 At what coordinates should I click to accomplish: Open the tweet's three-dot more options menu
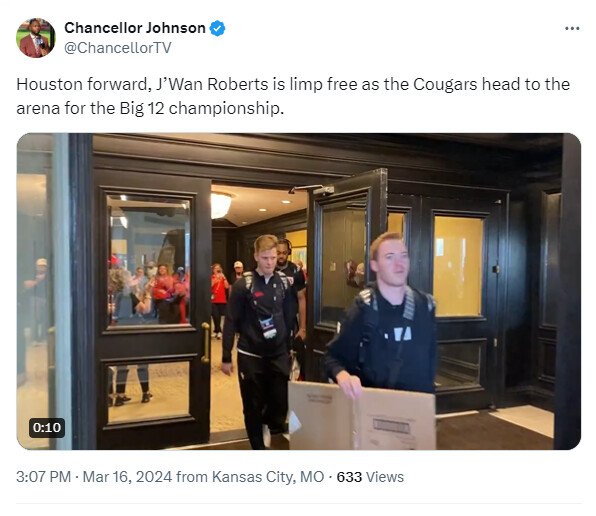[572, 28]
